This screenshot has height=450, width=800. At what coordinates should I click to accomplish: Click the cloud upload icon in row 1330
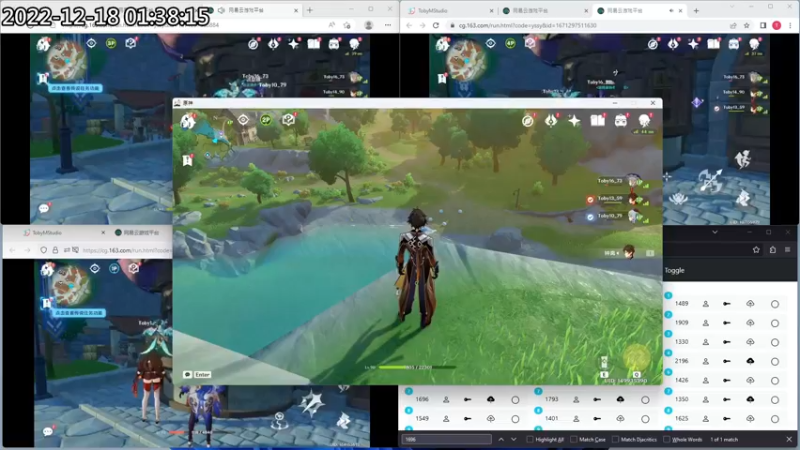click(750, 342)
